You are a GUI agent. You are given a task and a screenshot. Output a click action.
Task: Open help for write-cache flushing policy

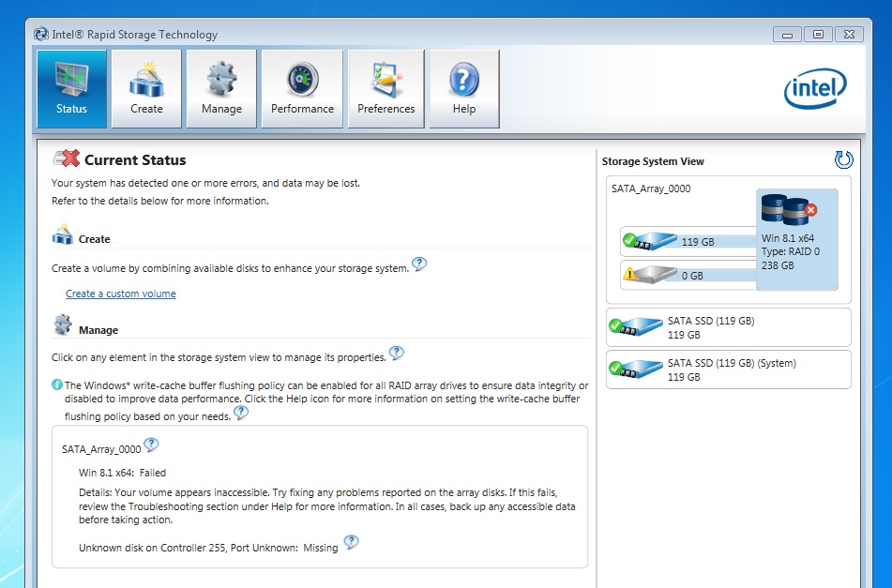pyautogui.click(x=241, y=413)
